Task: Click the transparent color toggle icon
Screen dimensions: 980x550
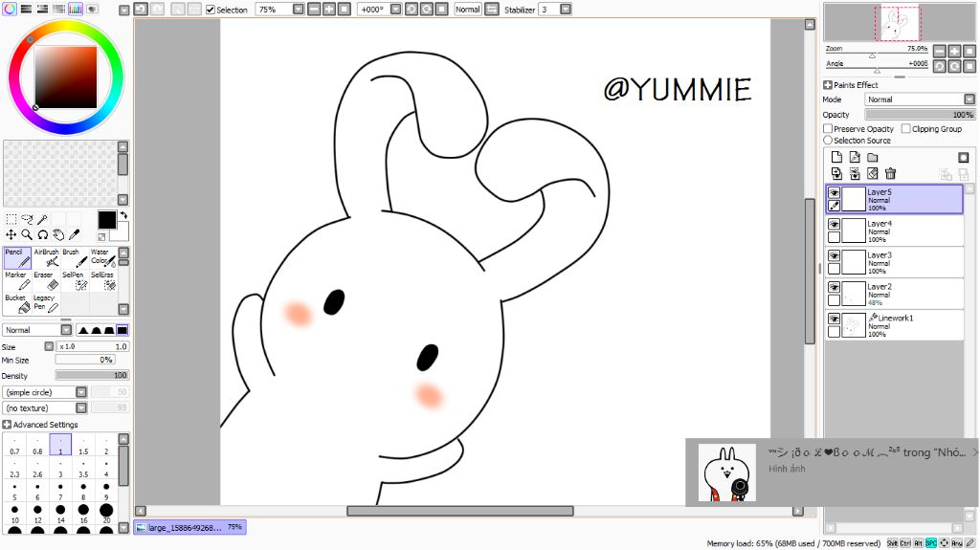Action: pyautogui.click(x=101, y=237)
